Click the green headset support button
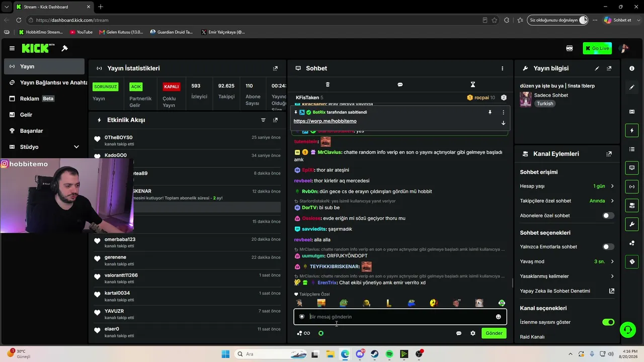 627,330
